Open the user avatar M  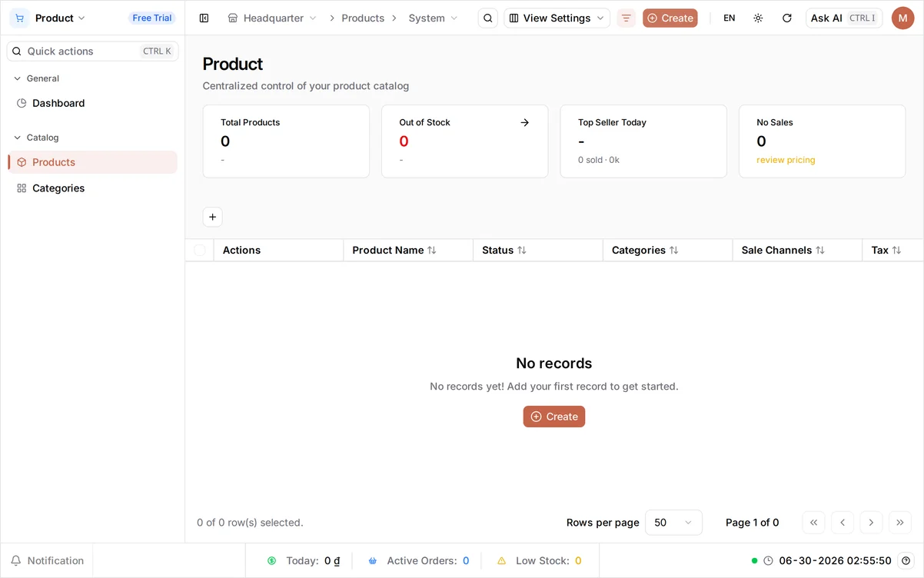tap(902, 18)
